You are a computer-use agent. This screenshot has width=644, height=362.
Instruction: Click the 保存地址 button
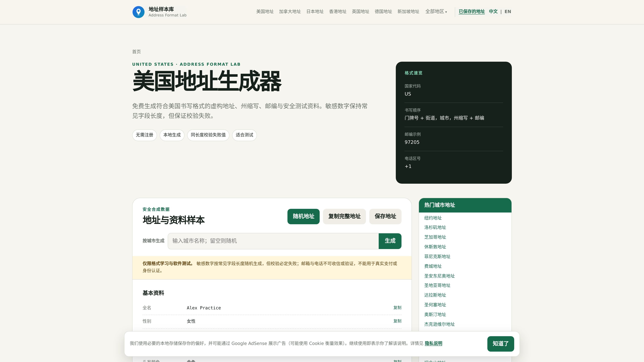coord(385,216)
